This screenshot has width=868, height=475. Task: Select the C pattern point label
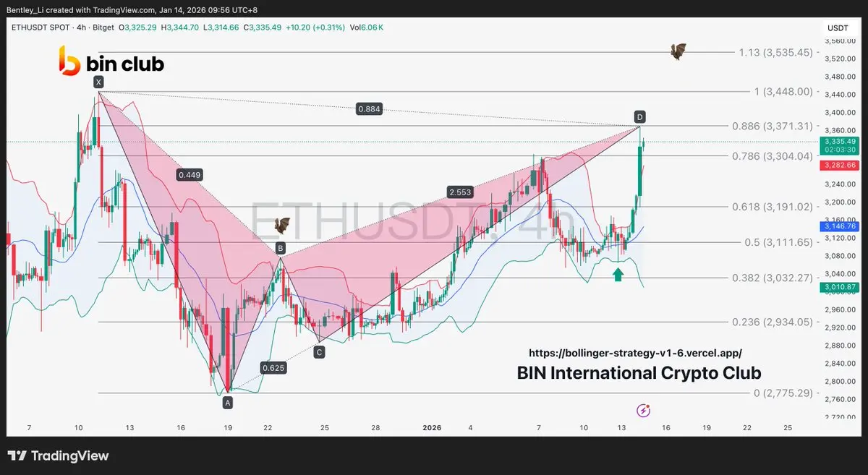[x=319, y=352]
